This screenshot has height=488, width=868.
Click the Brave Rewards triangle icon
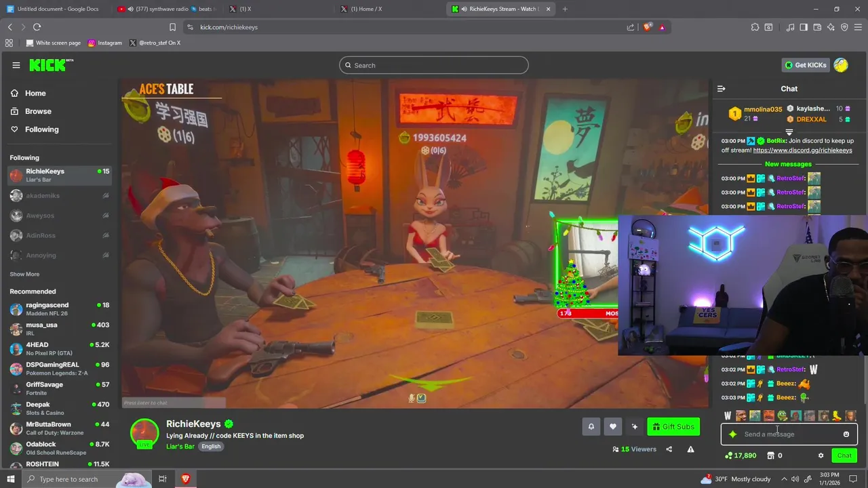tap(662, 27)
